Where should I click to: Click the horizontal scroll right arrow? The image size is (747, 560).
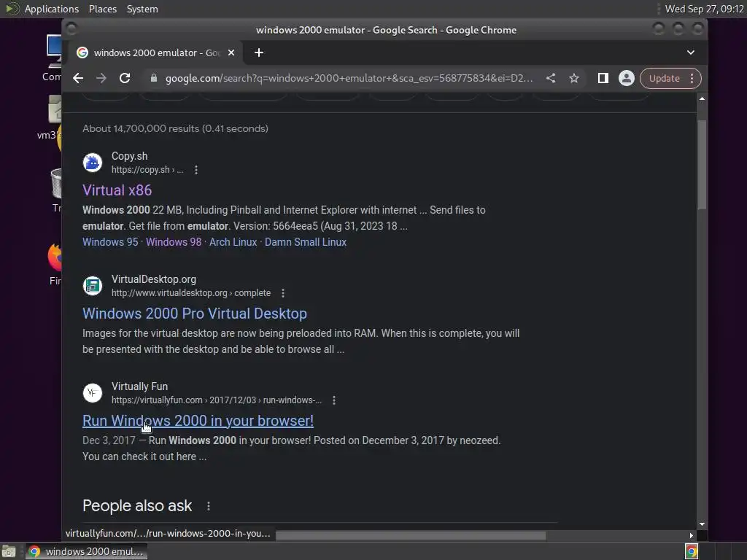pos(692,536)
